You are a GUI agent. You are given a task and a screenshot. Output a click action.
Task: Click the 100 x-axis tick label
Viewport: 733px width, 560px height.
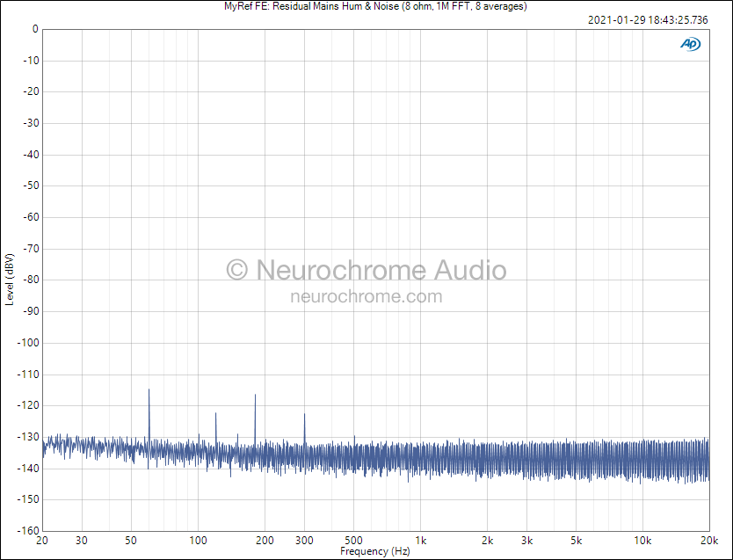[198, 541]
